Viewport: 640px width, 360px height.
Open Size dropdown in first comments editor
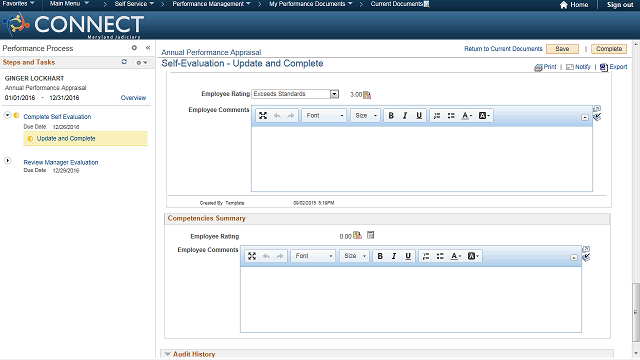[365, 116]
